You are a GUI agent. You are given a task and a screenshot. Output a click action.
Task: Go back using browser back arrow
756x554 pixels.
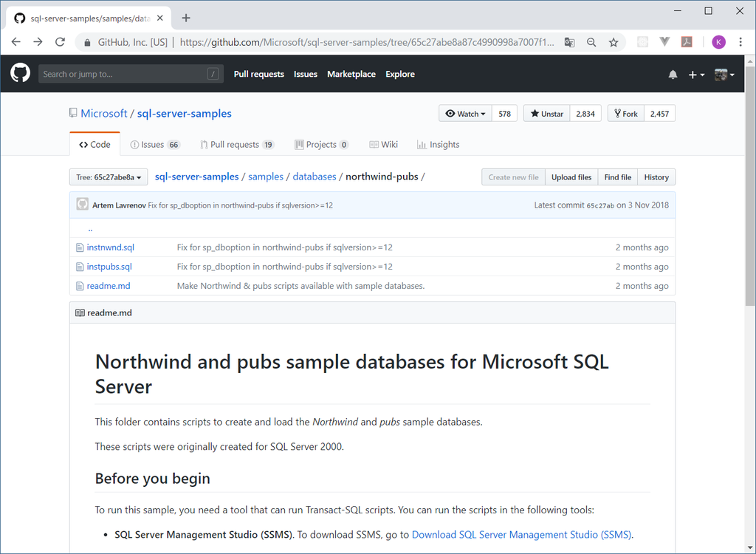(x=16, y=42)
